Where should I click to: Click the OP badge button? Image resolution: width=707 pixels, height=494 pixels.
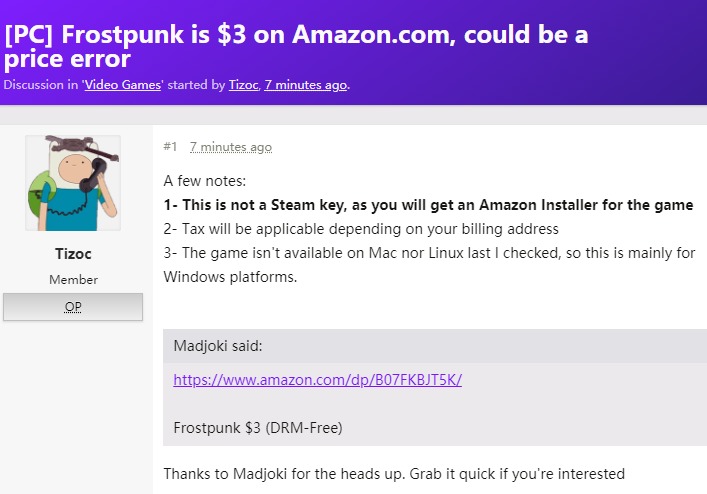coord(73,307)
